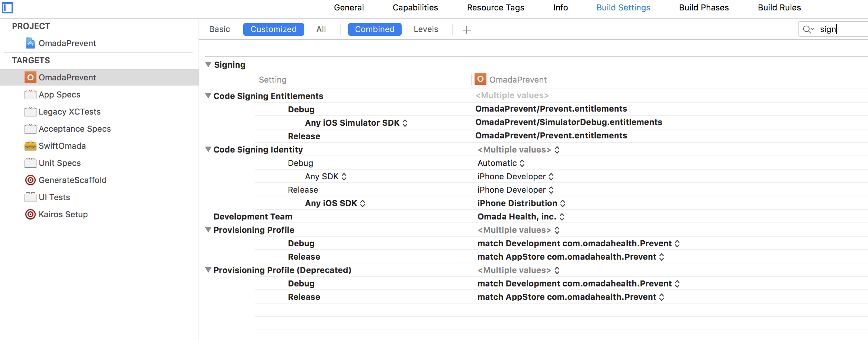Select the Levels view option
Screen dimensions: 868x340
tap(425, 29)
